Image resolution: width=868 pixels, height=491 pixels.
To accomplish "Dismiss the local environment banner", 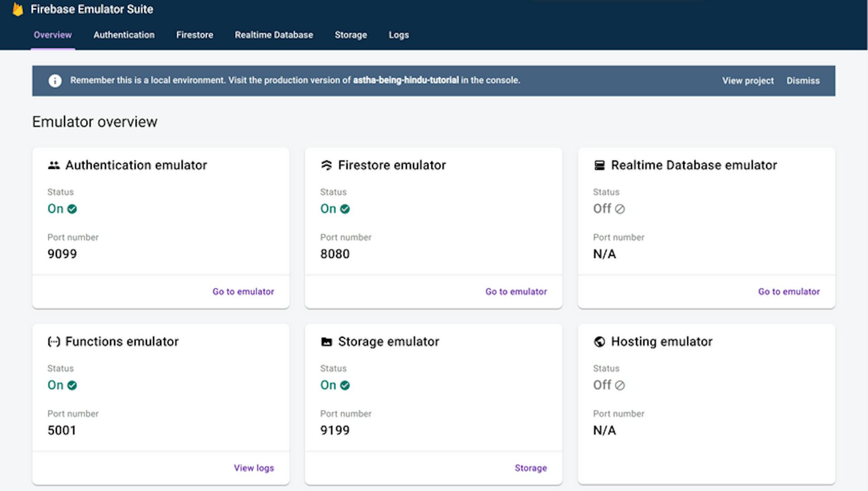I will pyautogui.click(x=803, y=81).
